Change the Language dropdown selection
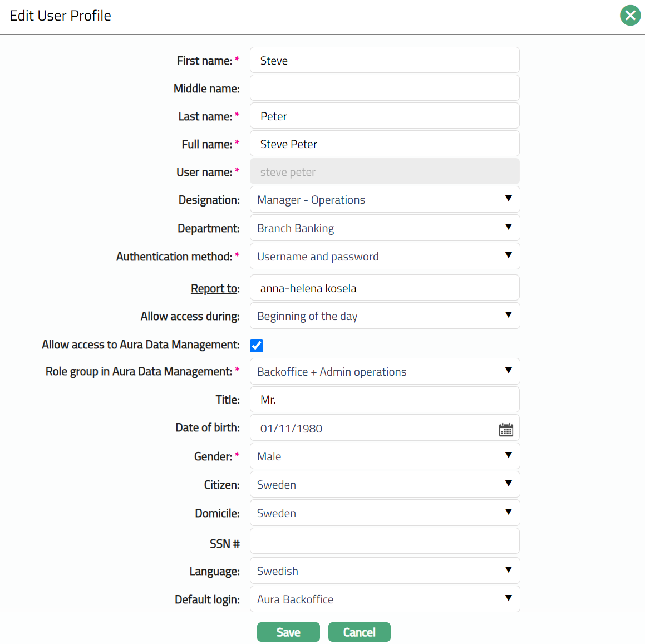 tap(385, 571)
